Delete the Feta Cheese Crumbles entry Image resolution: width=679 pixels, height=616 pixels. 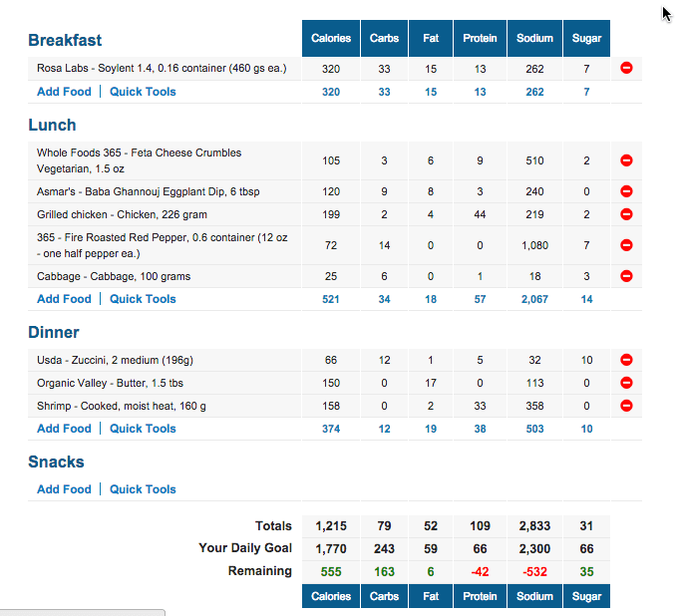point(626,160)
